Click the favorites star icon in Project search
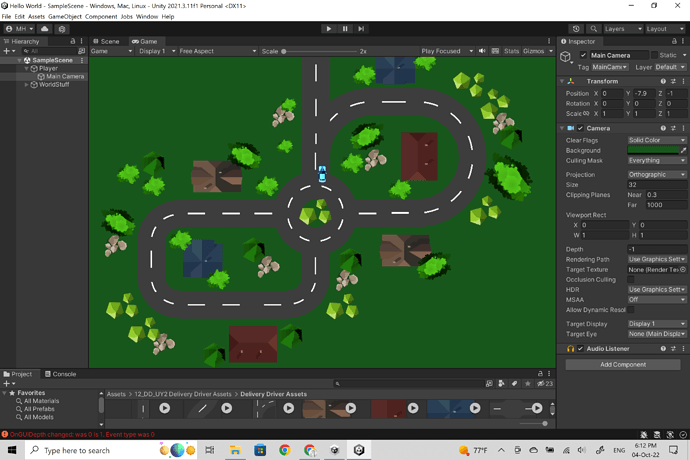Screen dimensions: 690x460 [x=528, y=383]
